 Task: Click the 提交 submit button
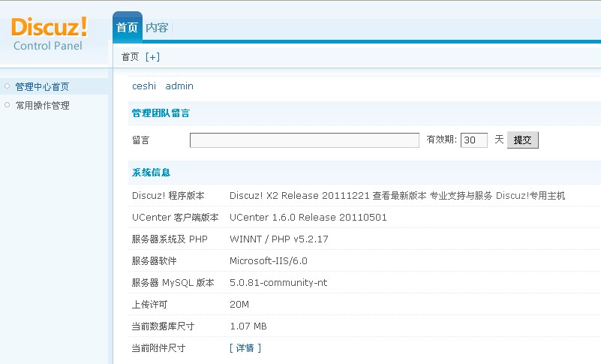click(x=523, y=140)
